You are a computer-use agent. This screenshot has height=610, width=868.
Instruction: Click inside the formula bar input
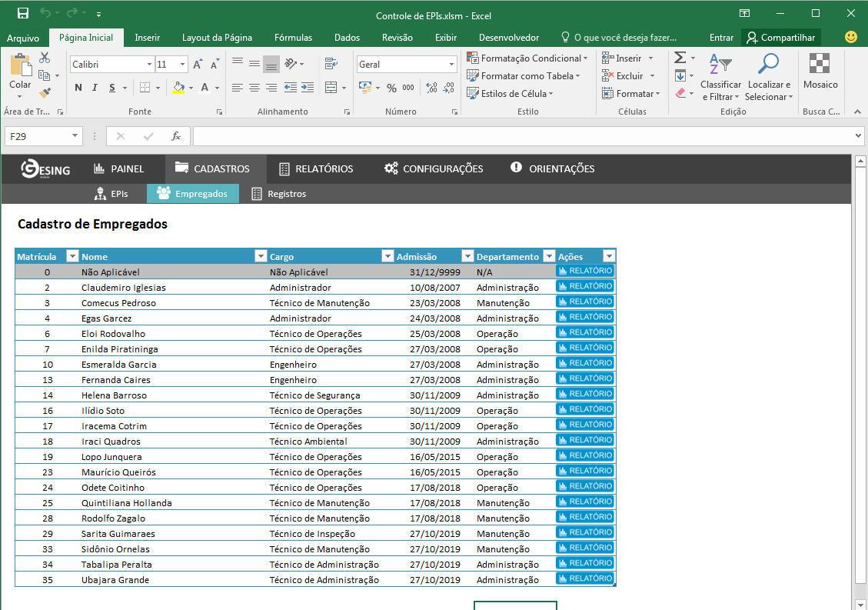coord(523,136)
